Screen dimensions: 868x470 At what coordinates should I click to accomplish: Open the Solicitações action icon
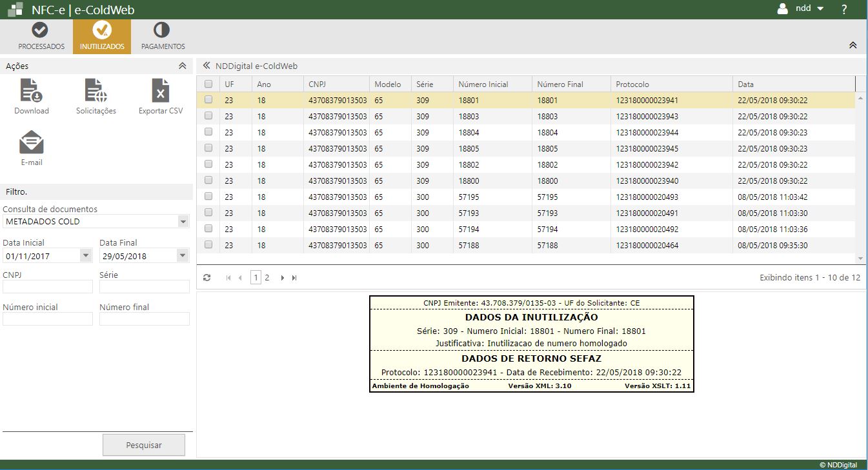pos(96,92)
